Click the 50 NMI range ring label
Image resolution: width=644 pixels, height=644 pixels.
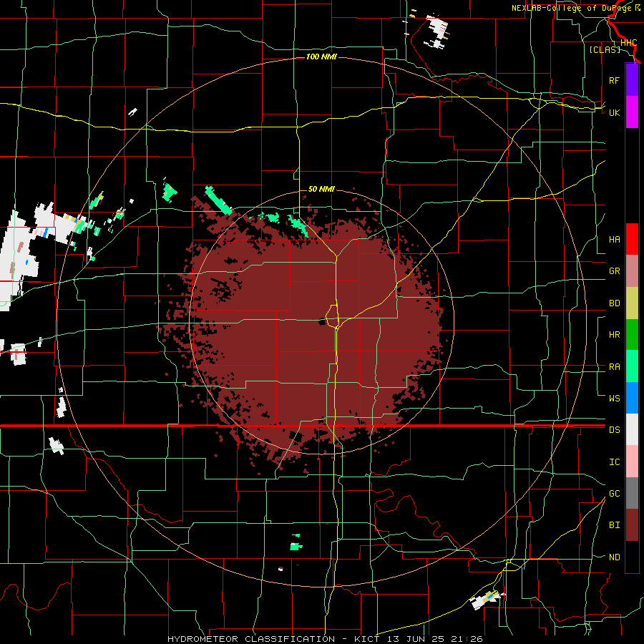(x=321, y=189)
